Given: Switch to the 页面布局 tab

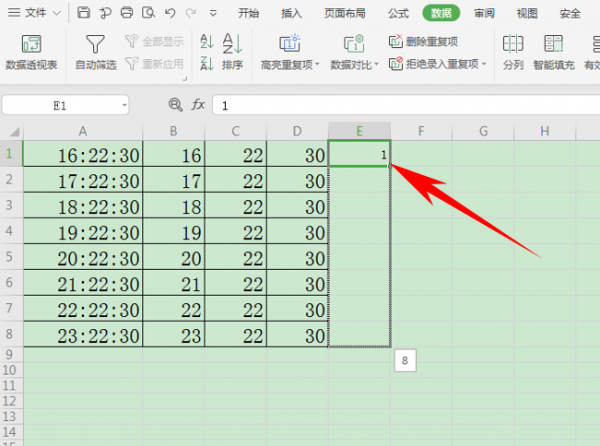Looking at the screenshot, I should pyautogui.click(x=345, y=13).
